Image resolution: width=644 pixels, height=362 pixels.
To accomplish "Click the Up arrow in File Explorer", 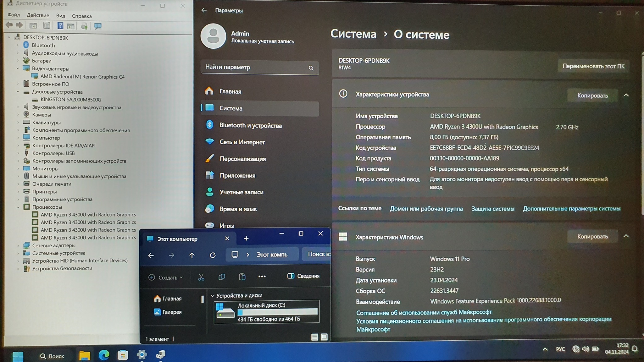I will (x=192, y=255).
